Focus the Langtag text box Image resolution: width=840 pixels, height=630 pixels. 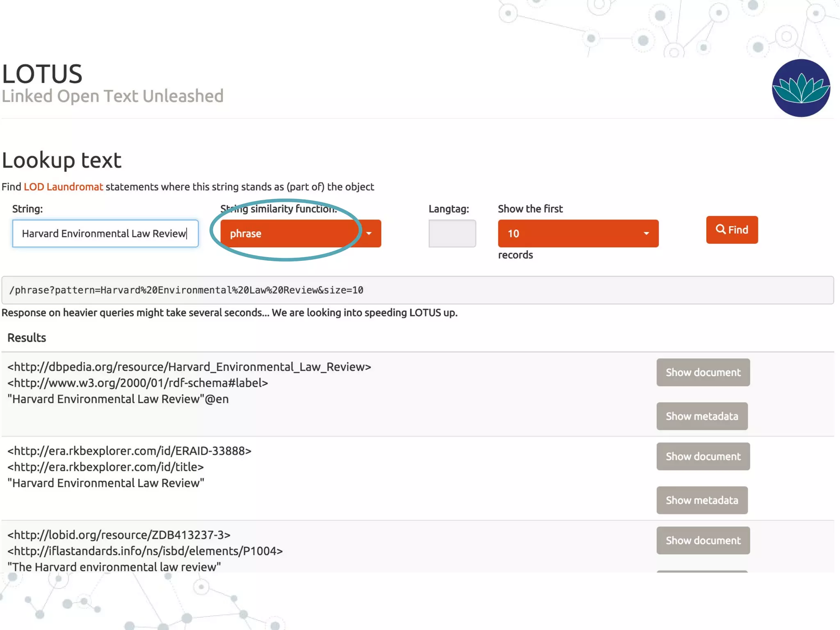[452, 233]
